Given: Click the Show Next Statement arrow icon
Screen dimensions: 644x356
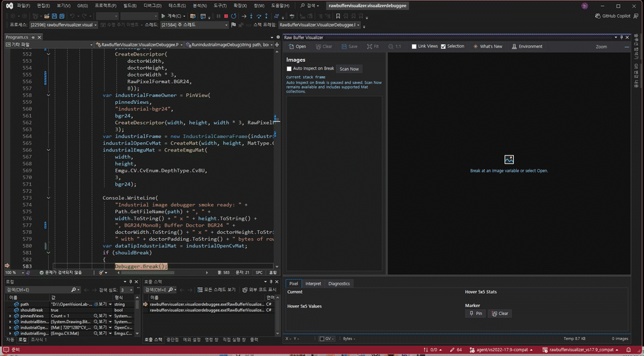Looking at the screenshot, I should tap(244, 16).
